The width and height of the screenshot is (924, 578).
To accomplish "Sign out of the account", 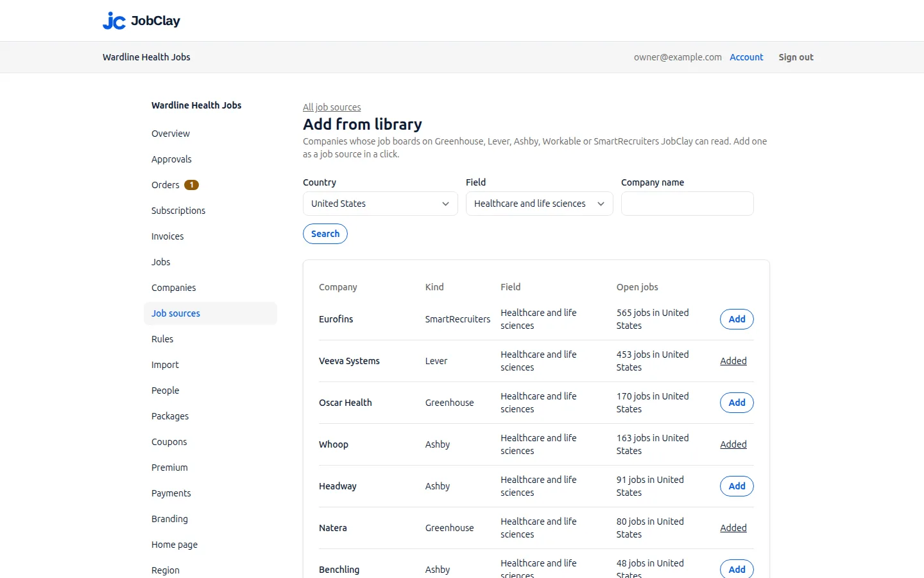I will tap(796, 57).
